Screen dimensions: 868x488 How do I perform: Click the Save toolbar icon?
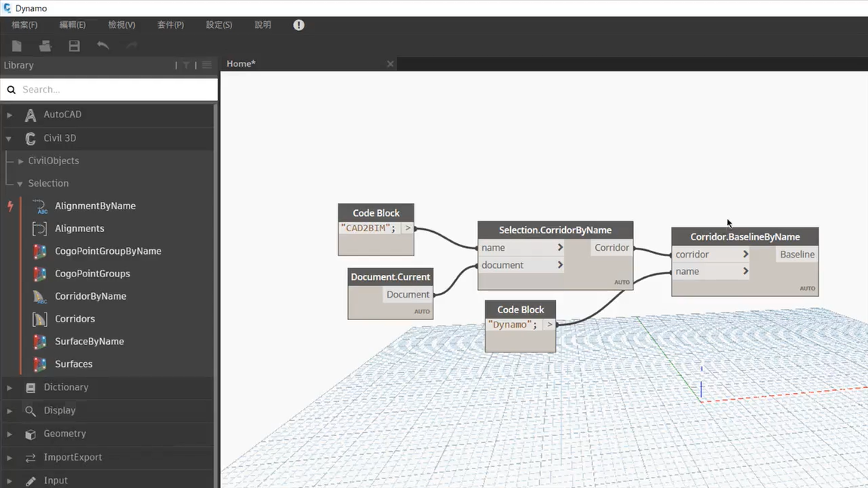(x=74, y=46)
